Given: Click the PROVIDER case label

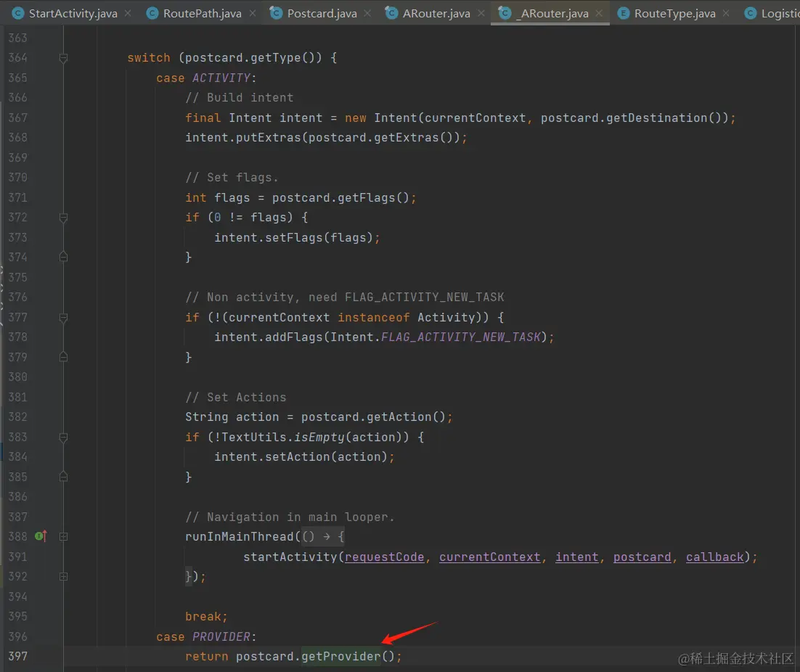Looking at the screenshot, I should click(x=221, y=636).
